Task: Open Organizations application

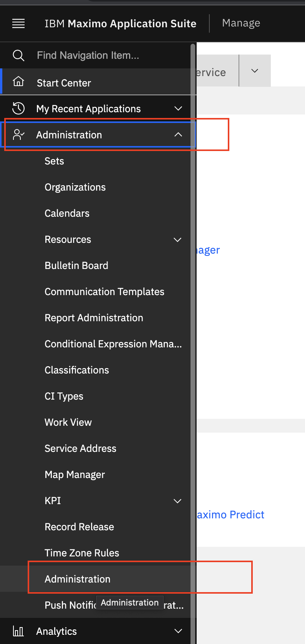Action: pyautogui.click(x=75, y=187)
